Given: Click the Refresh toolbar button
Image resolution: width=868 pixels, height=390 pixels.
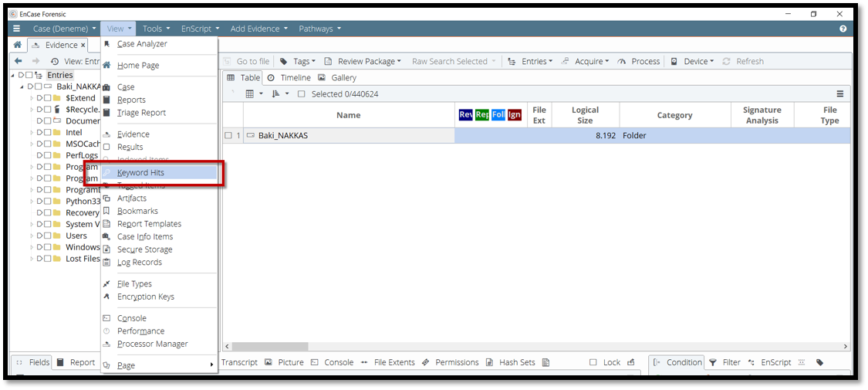Looking at the screenshot, I should tap(743, 61).
